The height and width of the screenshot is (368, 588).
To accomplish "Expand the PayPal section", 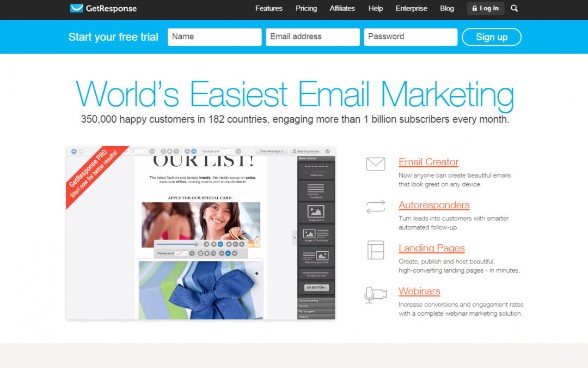I will click(x=316, y=306).
